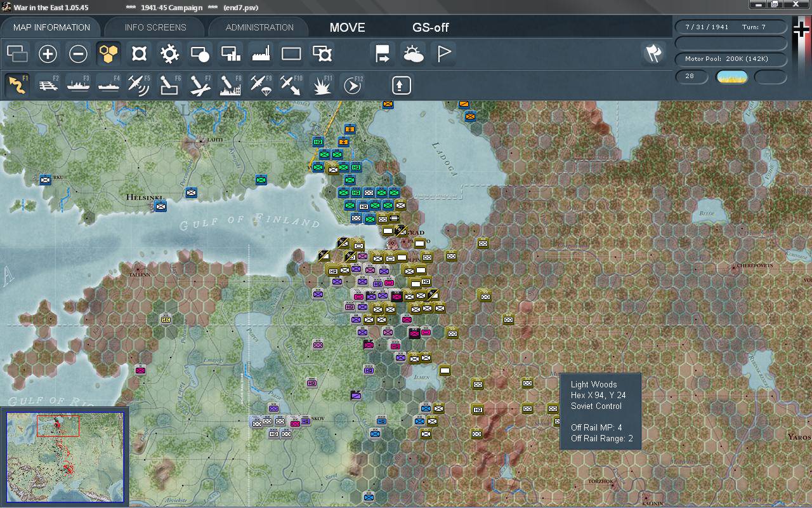Click the F12 circled arrow icon
The height and width of the screenshot is (508, 812).
(352, 84)
